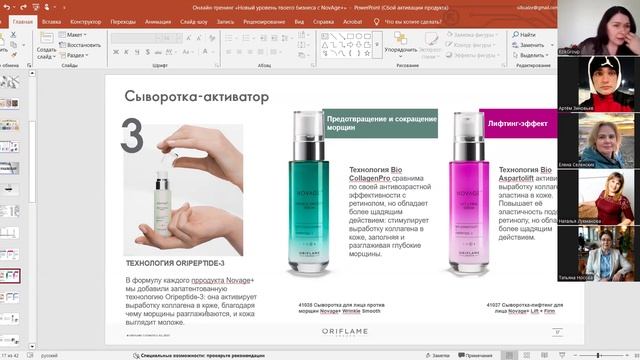Click the Copy icon in clipboard group
This screenshot has height=360, width=640.
(x=13, y=44)
